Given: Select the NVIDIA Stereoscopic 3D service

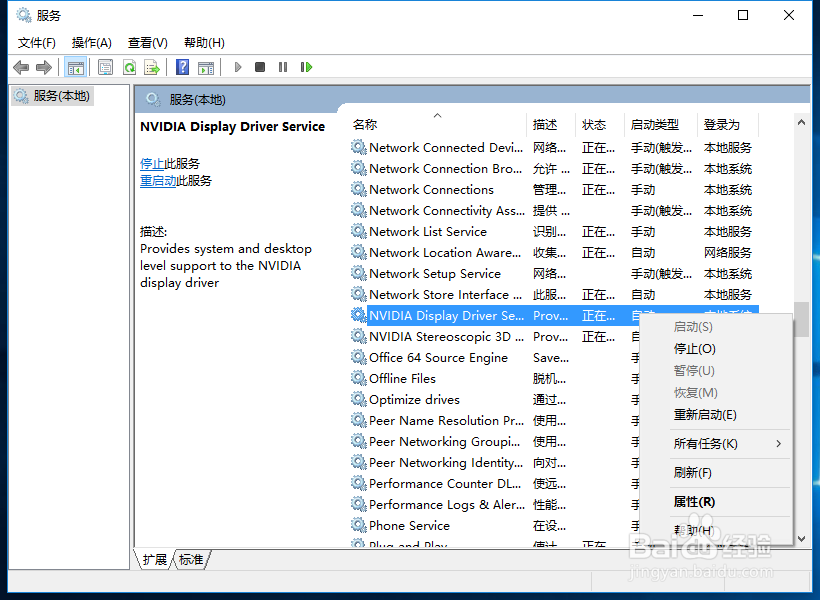Looking at the screenshot, I should (x=495, y=336).
